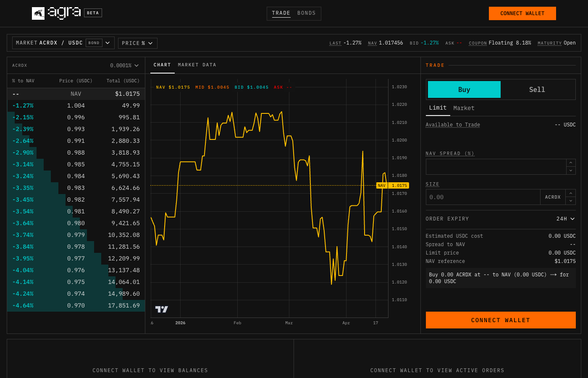Decrement the SIZE value with the down stepper
The width and height of the screenshot is (588, 378).
[x=571, y=201]
